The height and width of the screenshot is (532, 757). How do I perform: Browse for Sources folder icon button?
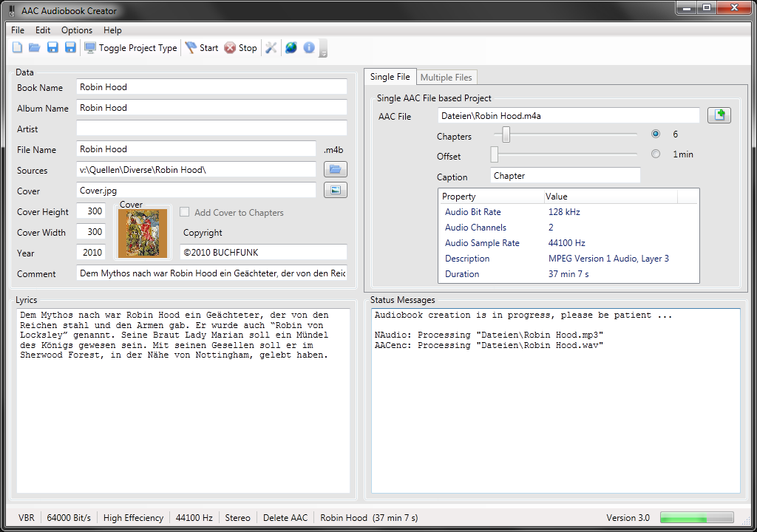pos(335,170)
